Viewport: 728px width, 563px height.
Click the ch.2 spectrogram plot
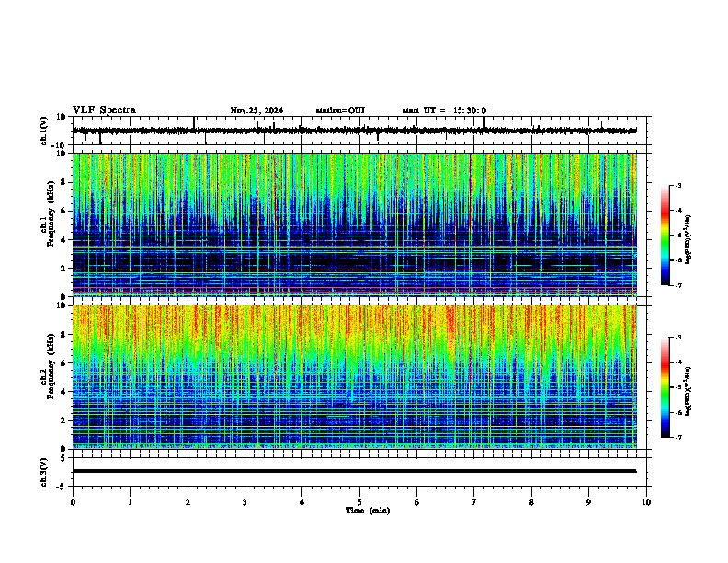(x=355, y=377)
